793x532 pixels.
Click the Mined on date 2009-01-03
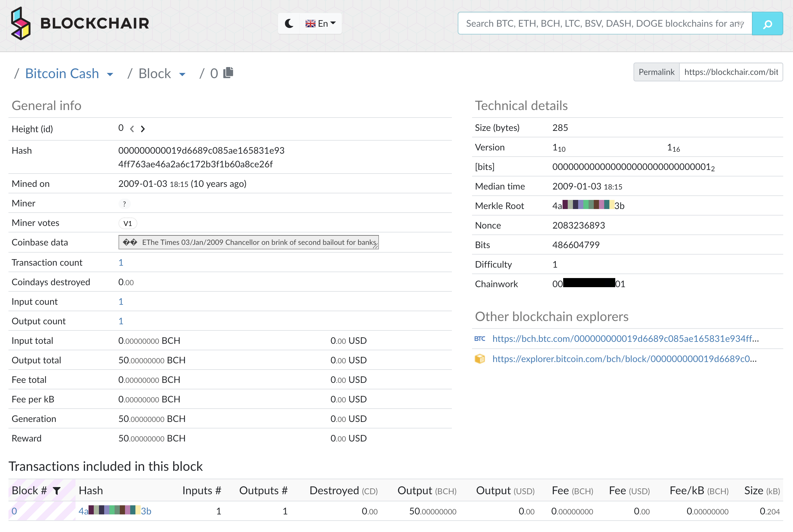coord(143,184)
